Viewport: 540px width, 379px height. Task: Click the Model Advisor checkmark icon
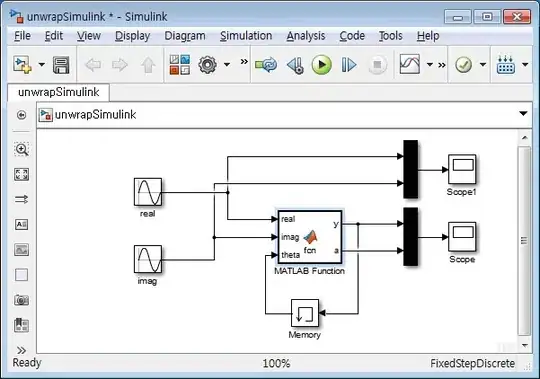click(464, 64)
